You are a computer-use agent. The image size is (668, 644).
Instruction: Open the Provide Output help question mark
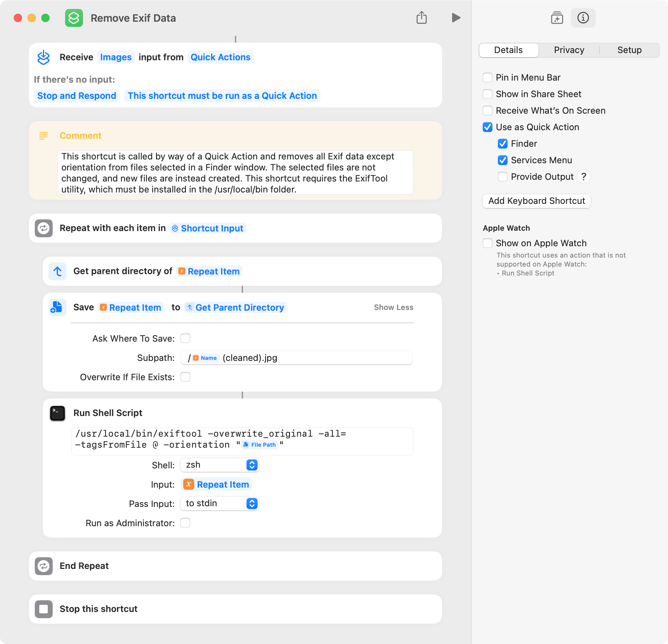coord(584,177)
